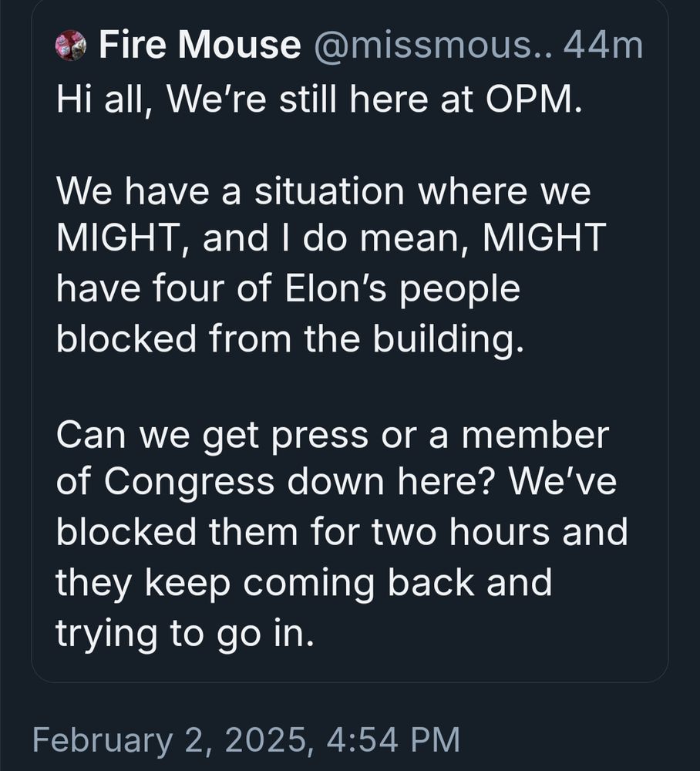Click the word 'OPM' in the first line
The image size is (700, 771).
click(x=530, y=99)
